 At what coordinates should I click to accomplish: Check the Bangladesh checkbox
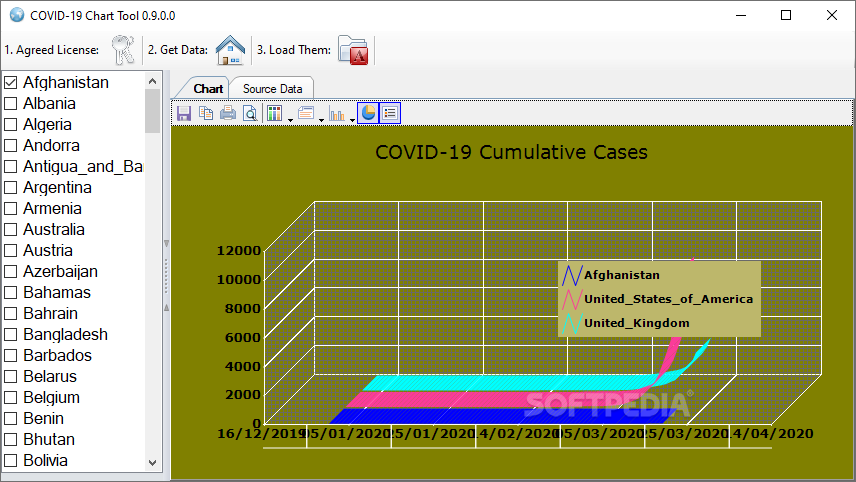(10, 335)
